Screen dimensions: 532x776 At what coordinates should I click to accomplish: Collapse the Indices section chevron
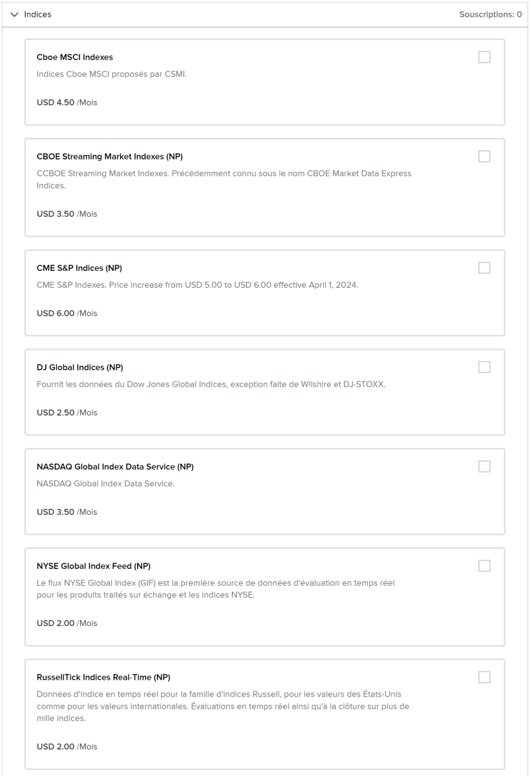click(15, 14)
